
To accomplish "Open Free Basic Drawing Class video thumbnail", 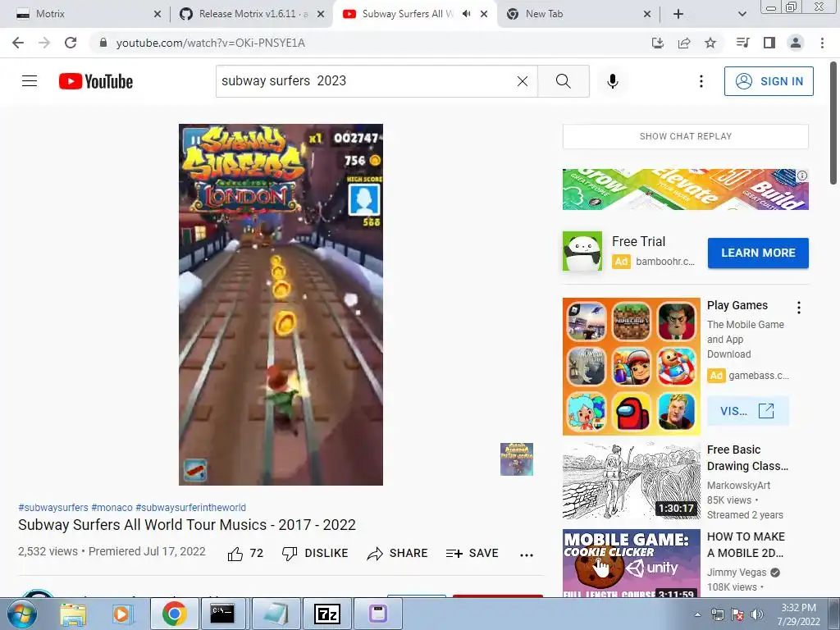I will (631, 481).
